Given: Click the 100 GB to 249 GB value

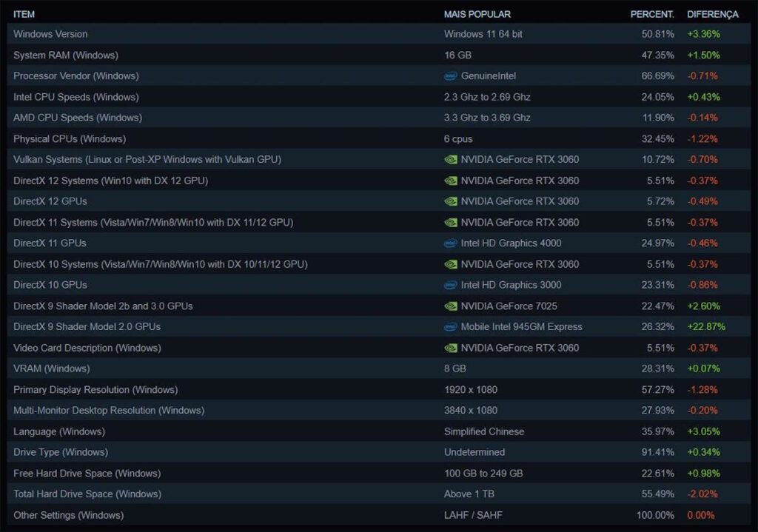Looking at the screenshot, I should coord(483,474).
